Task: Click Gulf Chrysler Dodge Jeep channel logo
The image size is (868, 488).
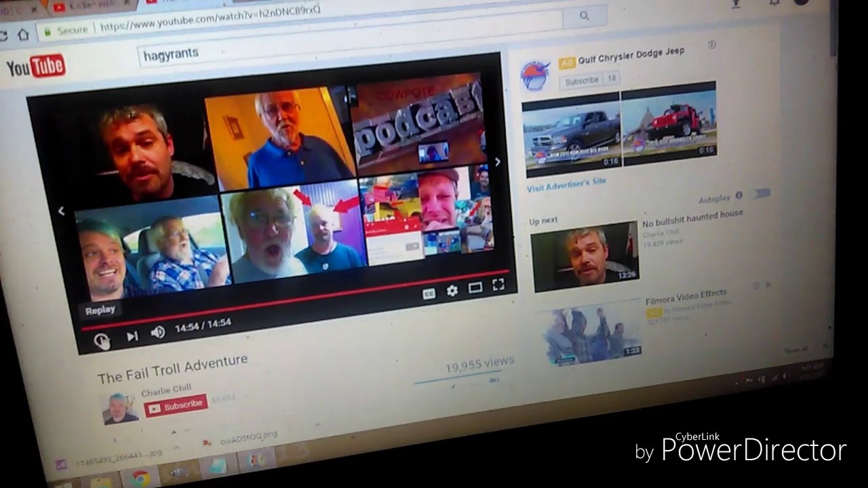Action: [x=536, y=76]
